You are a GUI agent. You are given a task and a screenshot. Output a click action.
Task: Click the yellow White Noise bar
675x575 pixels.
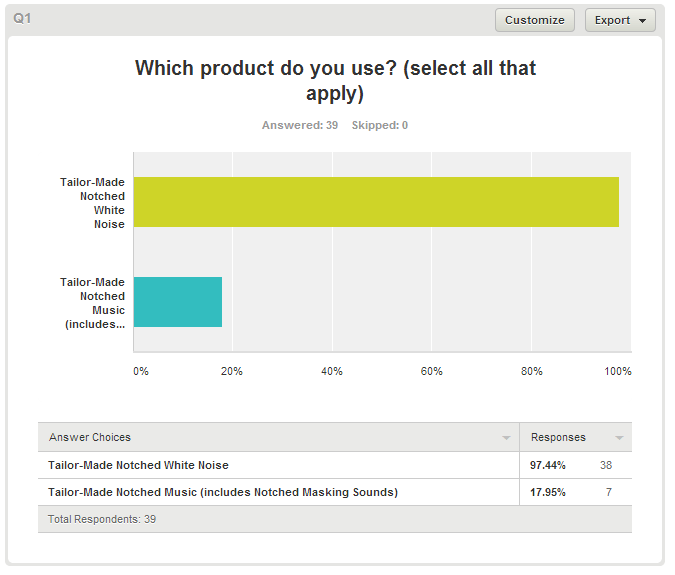pos(376,202)
